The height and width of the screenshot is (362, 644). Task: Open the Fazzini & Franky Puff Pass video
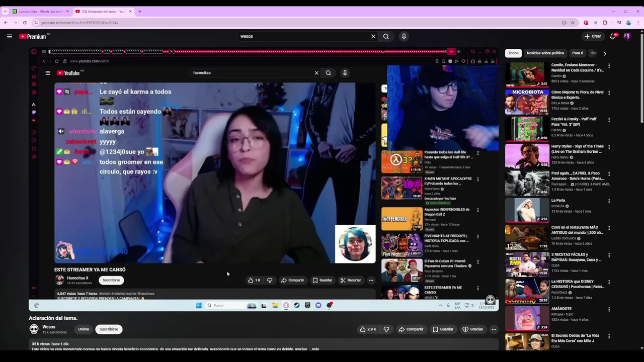click(527, 129)
